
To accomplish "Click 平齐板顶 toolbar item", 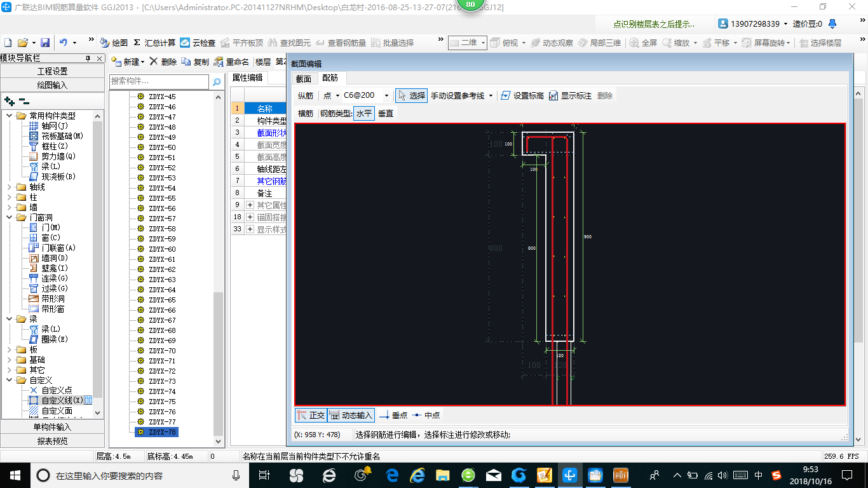I will click(x=241, y=43).
